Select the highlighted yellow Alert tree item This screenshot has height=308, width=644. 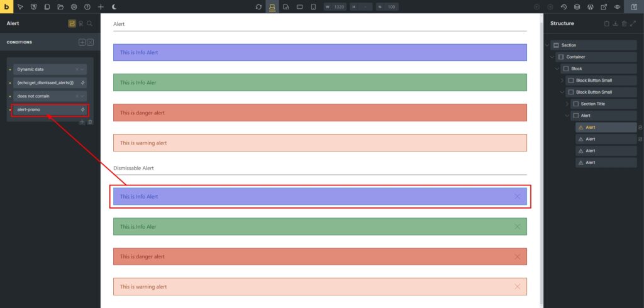tap(606, 128)
